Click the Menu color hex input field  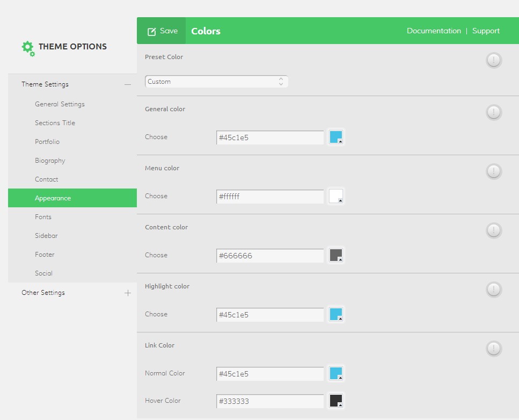click(x=270, y=197)
